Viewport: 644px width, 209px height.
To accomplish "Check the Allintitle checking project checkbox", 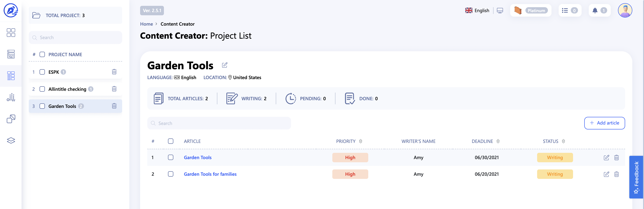I will click(42, 89).
